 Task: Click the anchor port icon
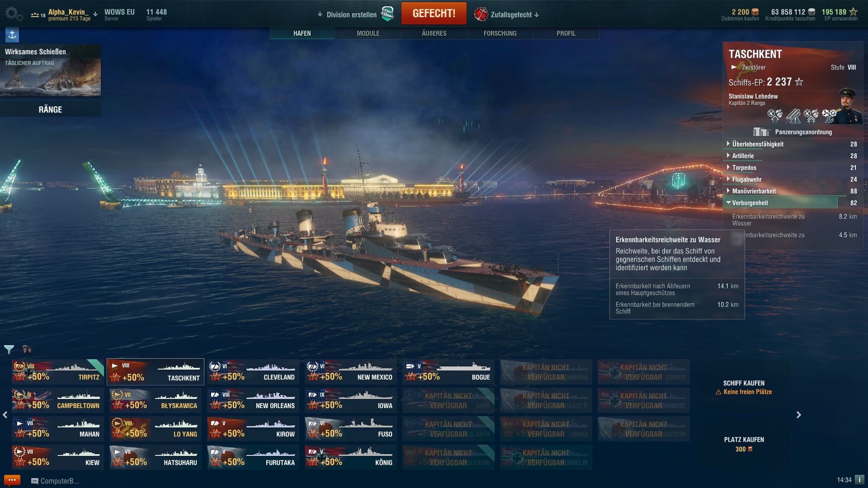tap(12, 35)
